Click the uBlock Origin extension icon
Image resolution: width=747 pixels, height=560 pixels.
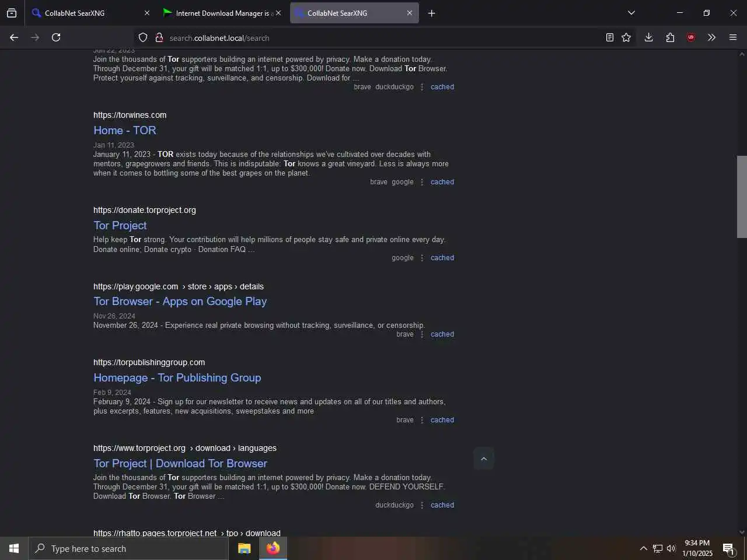tap(691, 37)
